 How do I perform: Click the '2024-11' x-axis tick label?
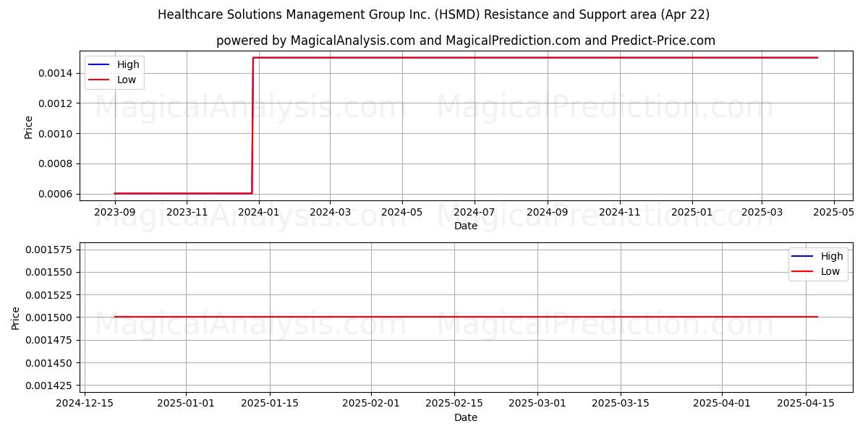click(619, 213)
